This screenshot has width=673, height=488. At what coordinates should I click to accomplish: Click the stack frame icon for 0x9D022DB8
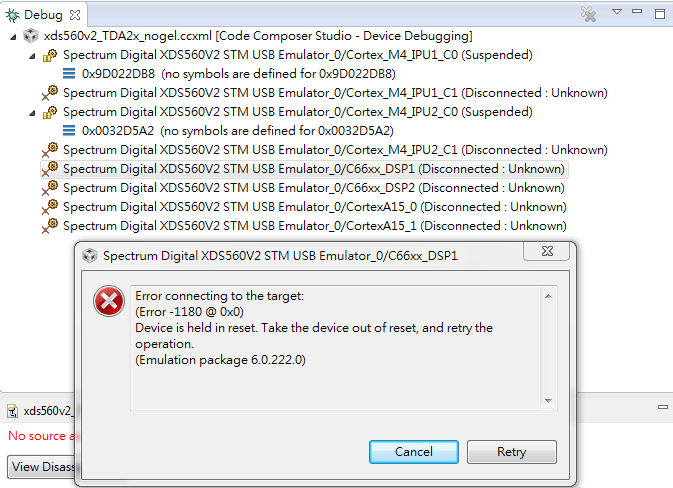69,74
